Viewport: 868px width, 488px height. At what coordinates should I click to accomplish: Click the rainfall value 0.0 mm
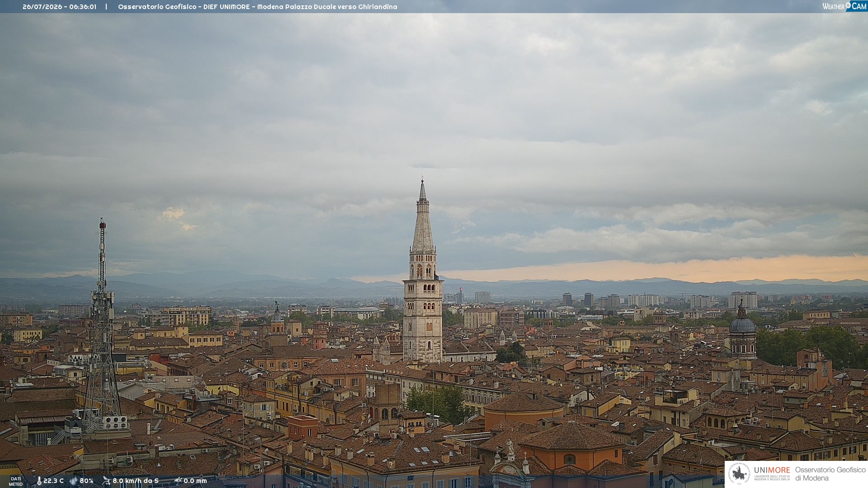[x=195, y=481]
